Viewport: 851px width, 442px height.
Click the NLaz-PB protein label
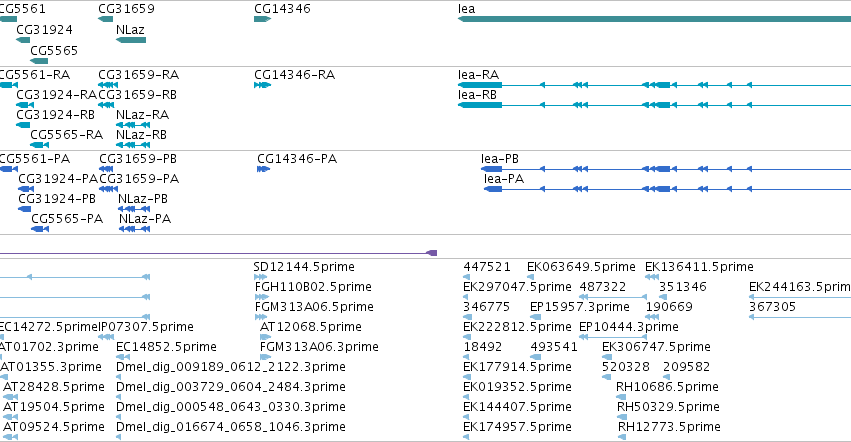143,199
